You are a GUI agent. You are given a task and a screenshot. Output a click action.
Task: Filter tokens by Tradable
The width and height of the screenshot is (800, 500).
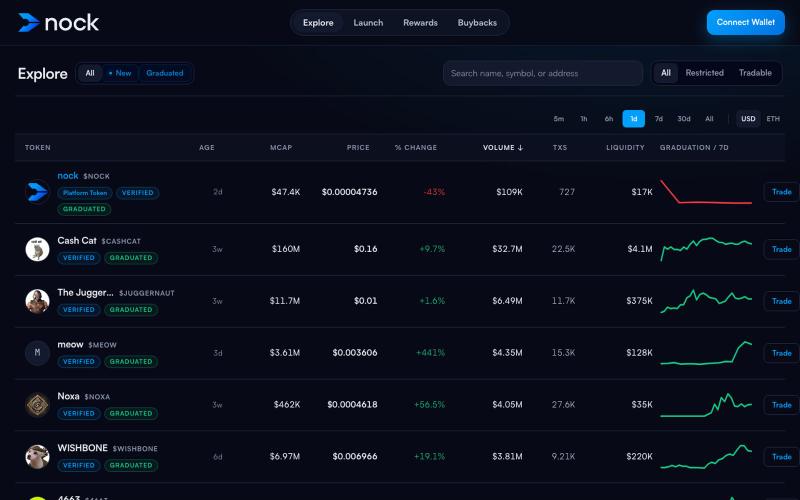tap(755, 73)
